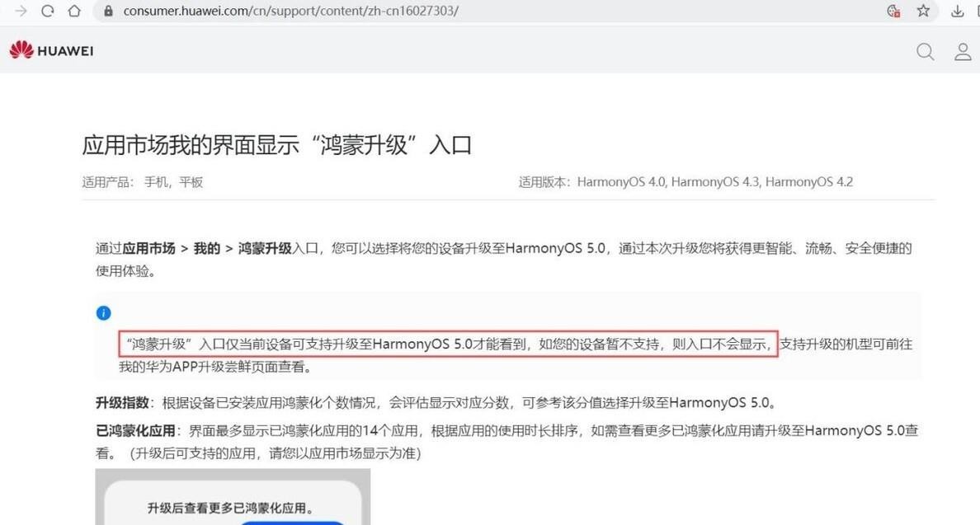Click the 适用版本 HarmonyOS versions text
Image resolution: width=980 pixels, height=525 pixels.
(x=686, y=182)
